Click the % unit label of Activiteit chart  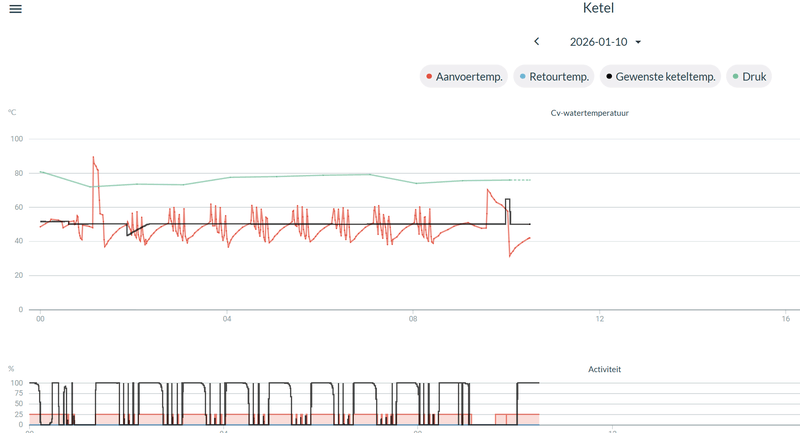pyautogui.click(x=11, y=369)
